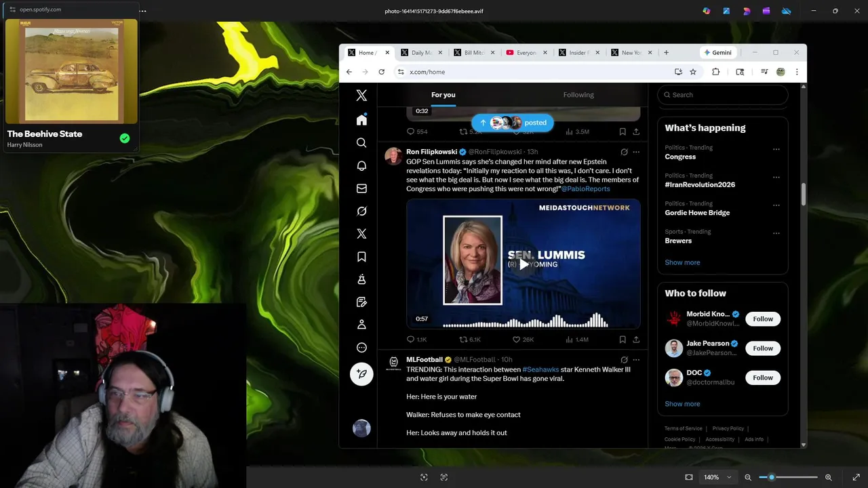Viewport: 868px width, 488px height.
Task: Select the Daily Ma browser tab
Action: tap(421, 53)
